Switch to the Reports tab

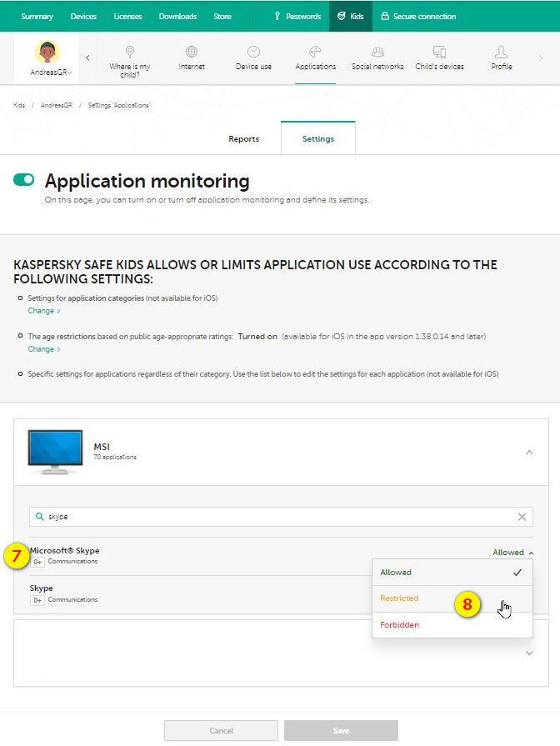[243, 138]
